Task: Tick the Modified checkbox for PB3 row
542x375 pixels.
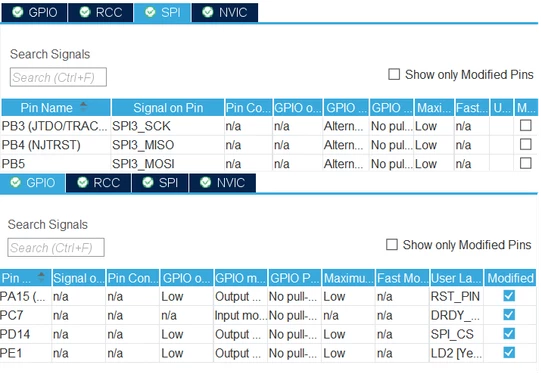Action: point(525,125)
